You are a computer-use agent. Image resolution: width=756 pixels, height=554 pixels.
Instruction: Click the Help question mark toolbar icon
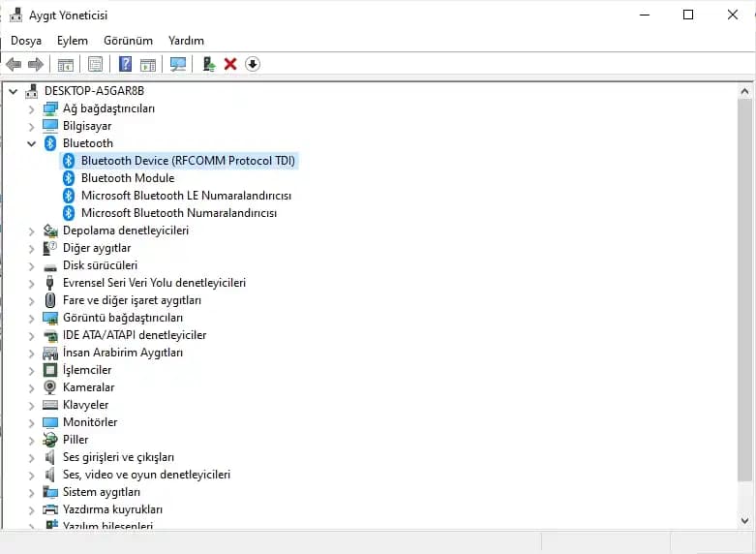(x=125, y=64)
